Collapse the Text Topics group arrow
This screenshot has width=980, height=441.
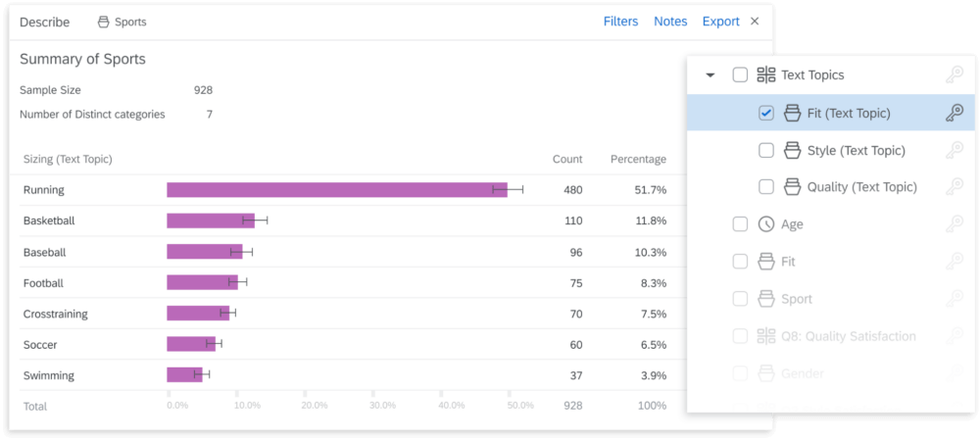coord(710,75)
